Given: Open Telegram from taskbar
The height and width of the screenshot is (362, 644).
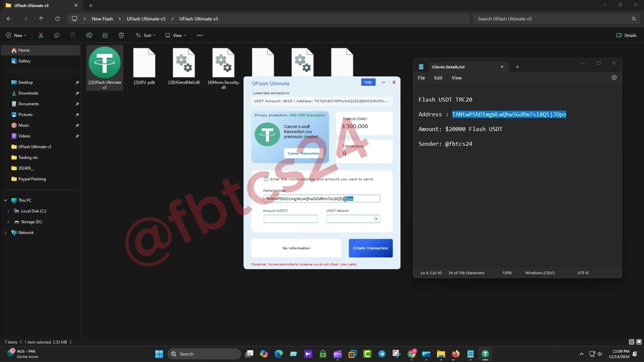Looking at the screenshot, I should pyautogui.click(x=382, y=354).
